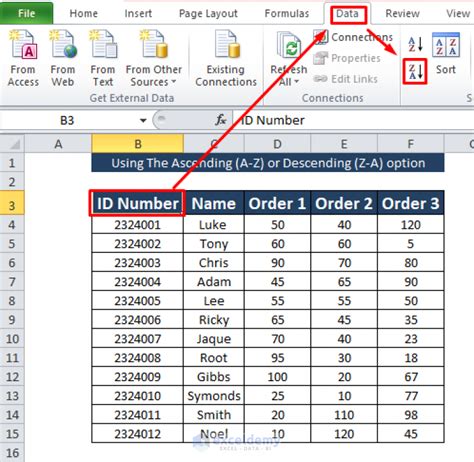Select column F header
Image resolution: width=474 pixels, height=462 pixels.
(411, 144)
